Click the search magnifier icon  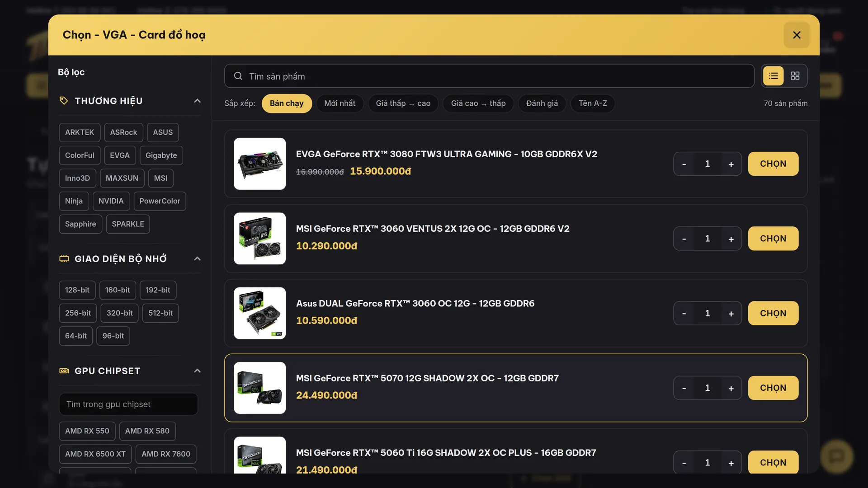click(x=238, y=76)
